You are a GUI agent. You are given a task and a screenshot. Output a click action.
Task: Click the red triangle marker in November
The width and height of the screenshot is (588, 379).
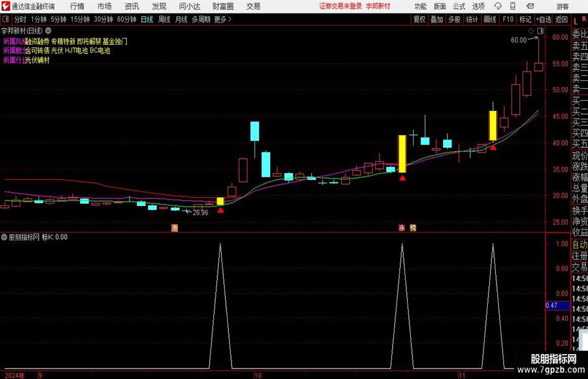[x=493, y=147]
